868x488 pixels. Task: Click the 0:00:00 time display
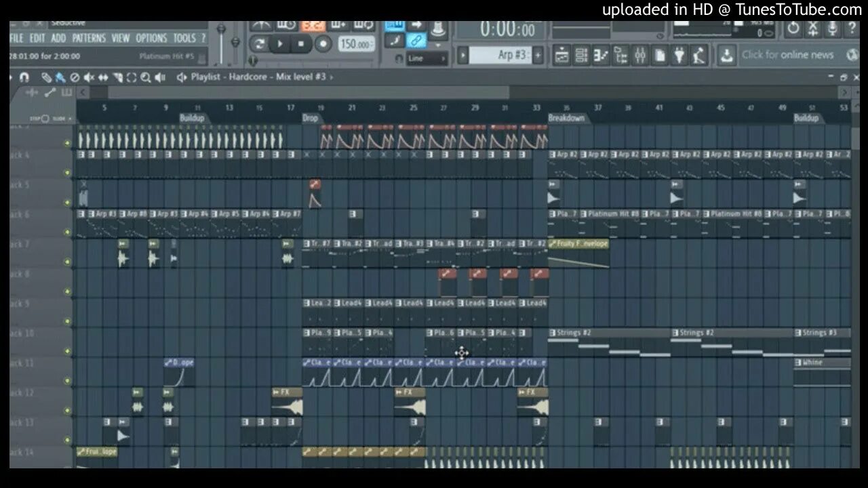[x=507, y=29]
